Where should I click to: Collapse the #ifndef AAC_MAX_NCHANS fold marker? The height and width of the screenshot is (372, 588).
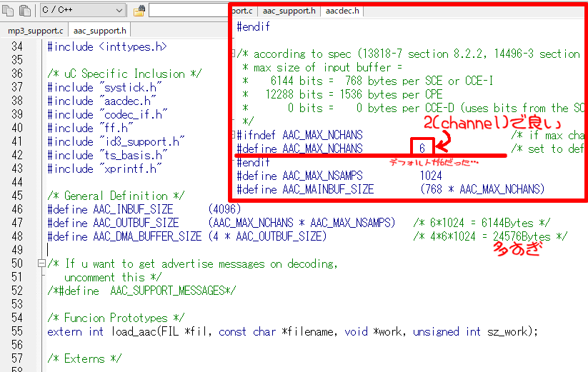coord(234,134)
